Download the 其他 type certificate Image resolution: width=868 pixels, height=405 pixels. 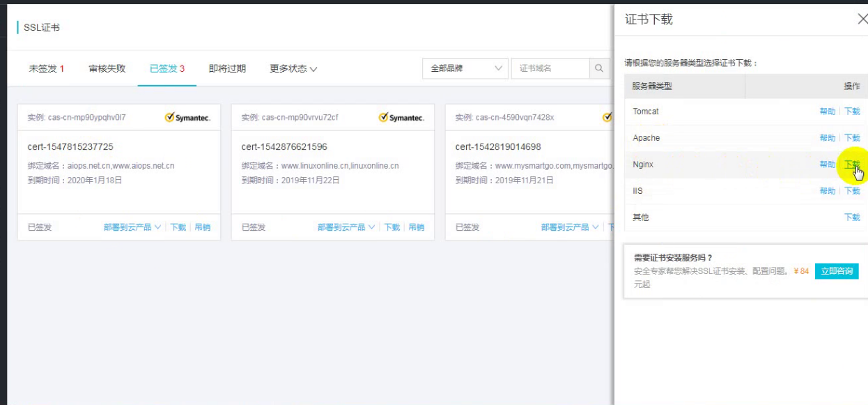[852, 217]
